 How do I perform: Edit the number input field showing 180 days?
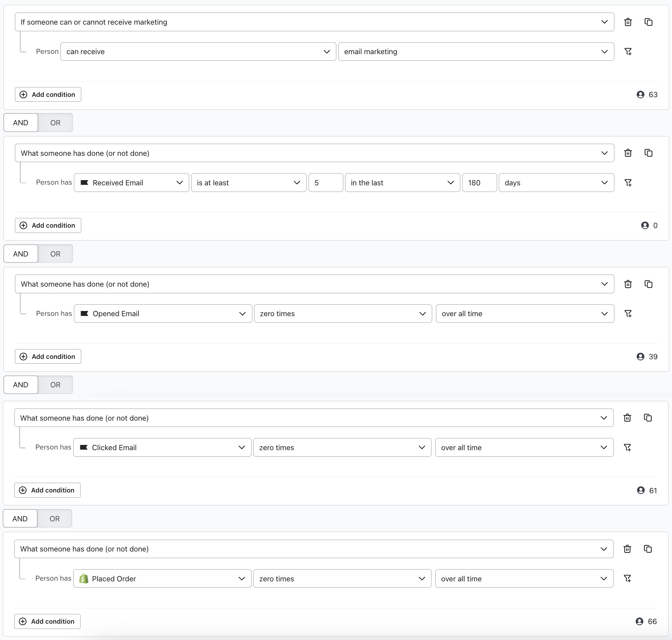(479, 182)
